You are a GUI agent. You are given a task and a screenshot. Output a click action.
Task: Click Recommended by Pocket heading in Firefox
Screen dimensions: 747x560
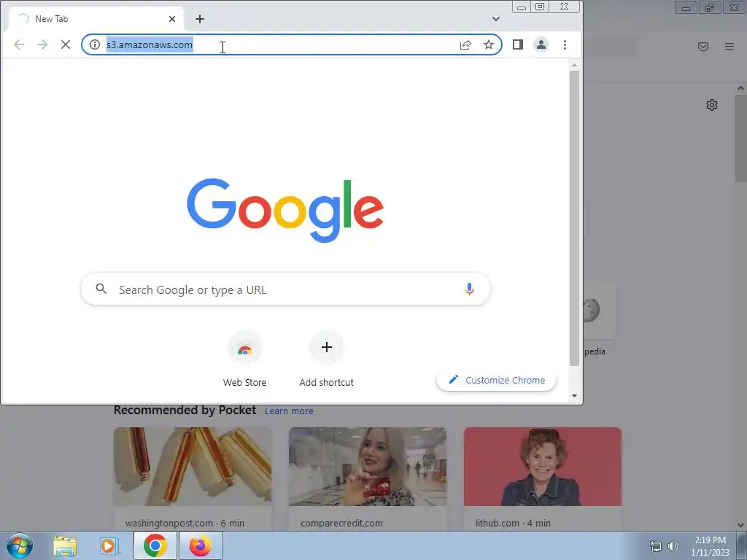click(x=185, y=410)
